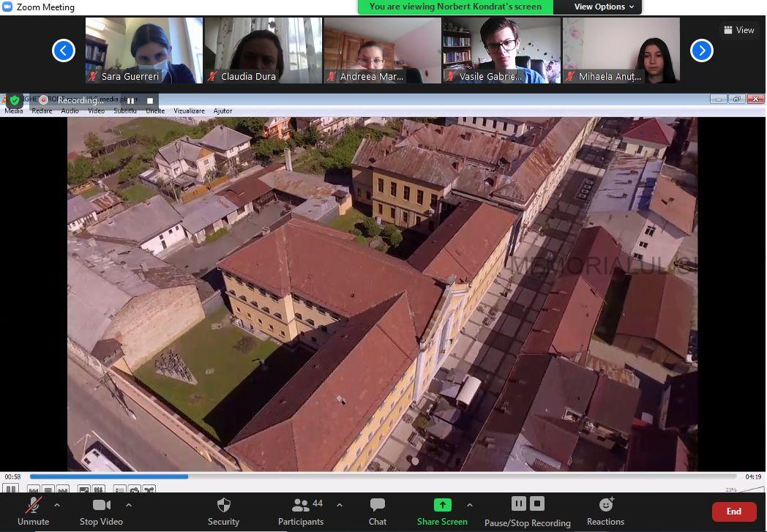Open the View layout menu
Screen dimensions: 767x532
click(x=739, y=30)
